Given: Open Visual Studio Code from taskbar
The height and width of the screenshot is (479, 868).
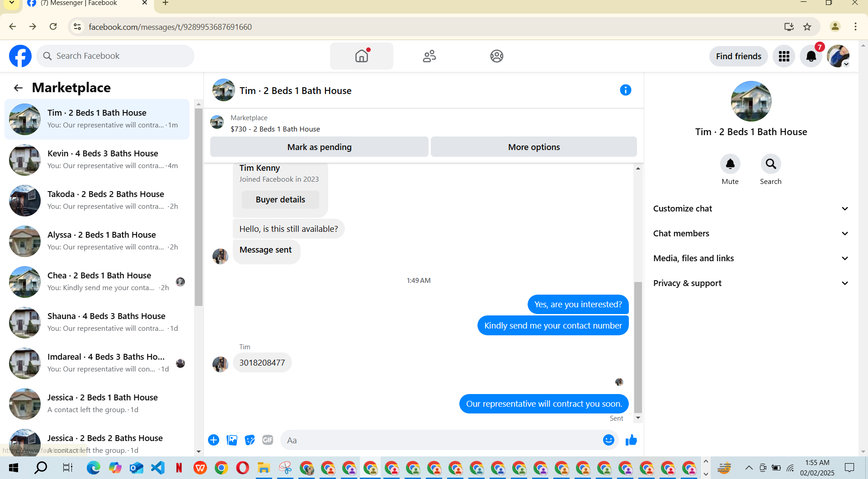Looking at the screenshot, I should point(158,468).
